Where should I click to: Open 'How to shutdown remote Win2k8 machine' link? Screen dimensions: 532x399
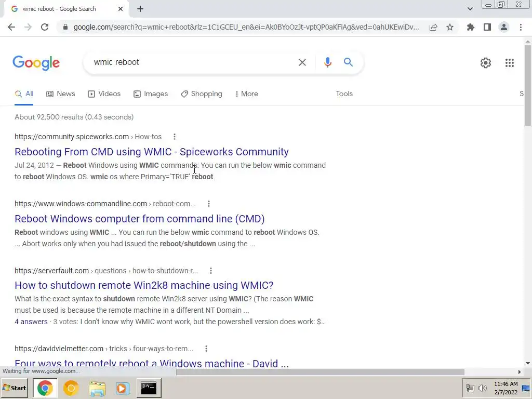[x=144, y=285]
